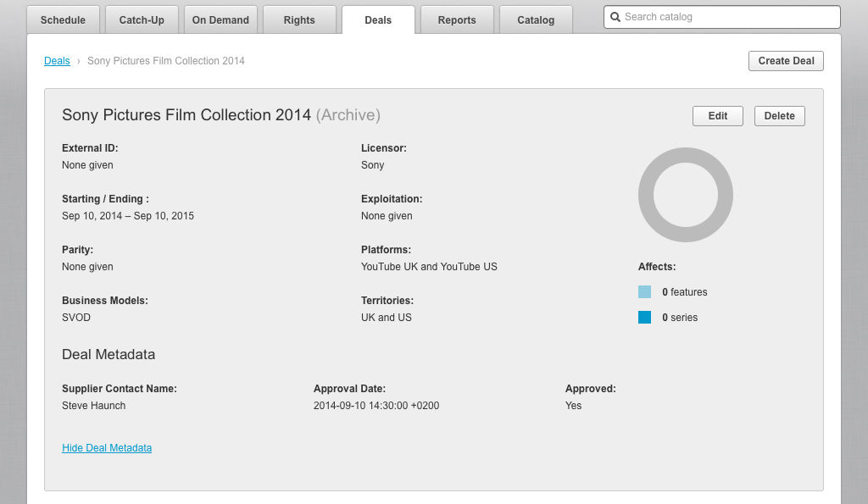Click platforms value YouTube UK and YouTube US
868x504 pixels.
[x=429, y=267]
